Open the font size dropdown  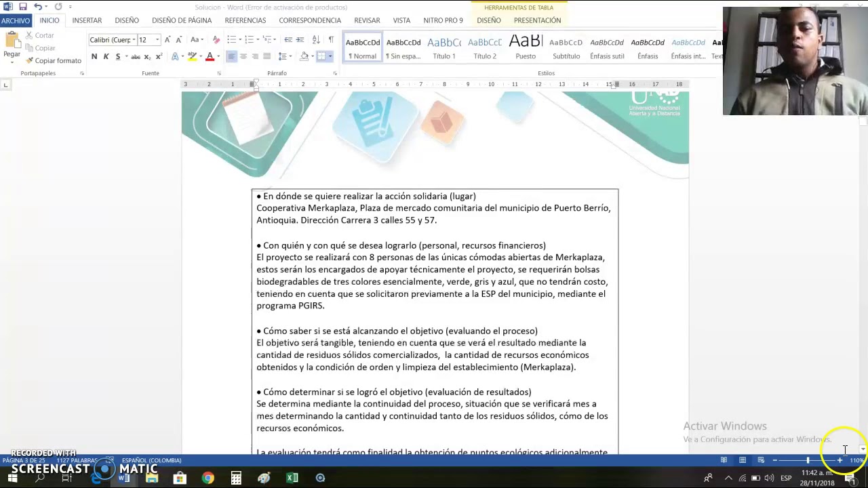tap(157, 40)
